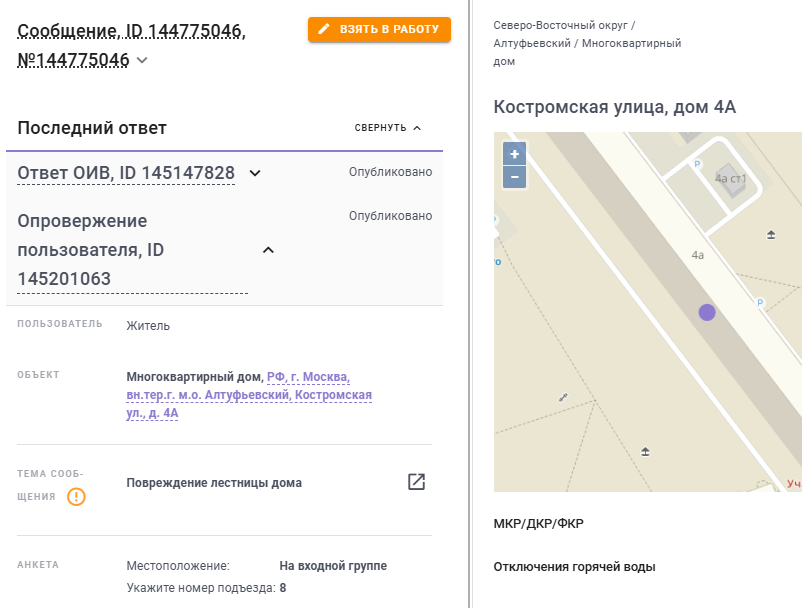Screen dimensions: 802x608
Task: Expand the message ID 144775046 dropdown chevron
Action: point(142,60)
